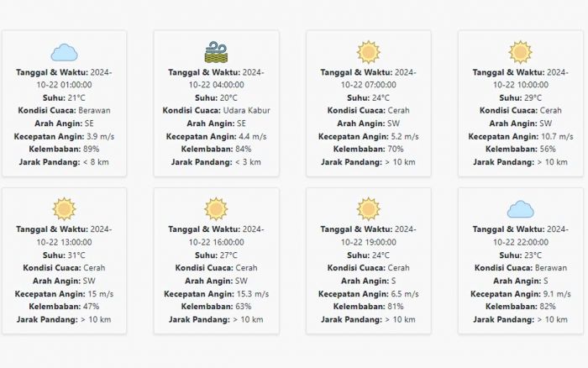Screen dimensions: 588x368
Task: Click 'Arah Angin: S' on 22:00:00 card
Action: point(521,281)
